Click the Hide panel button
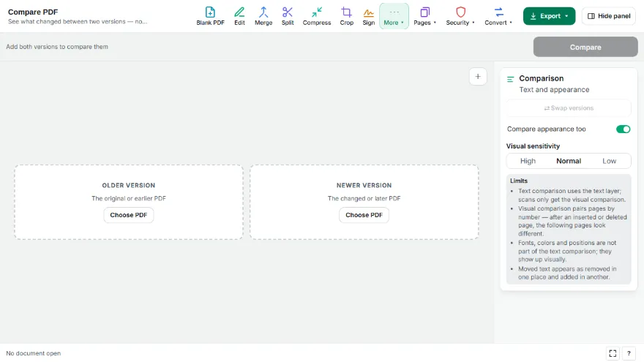The height and width of the screenshot is (362, 644). click(x=609, y=16)
